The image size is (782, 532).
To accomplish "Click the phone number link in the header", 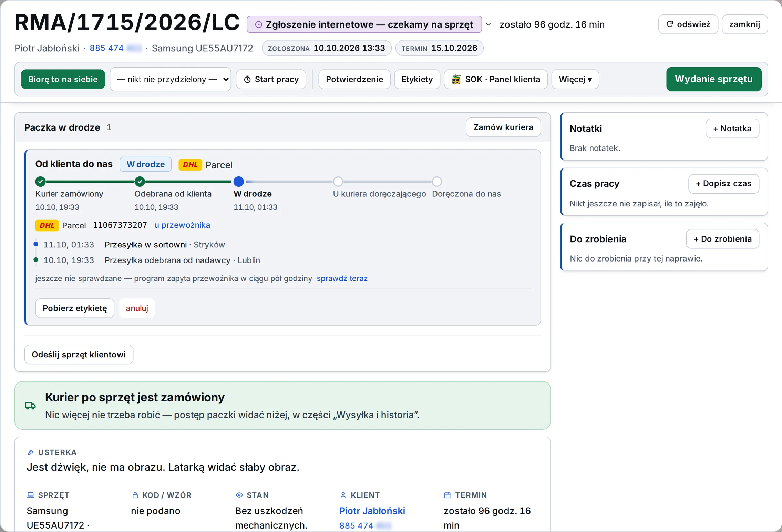I will 116,48.
